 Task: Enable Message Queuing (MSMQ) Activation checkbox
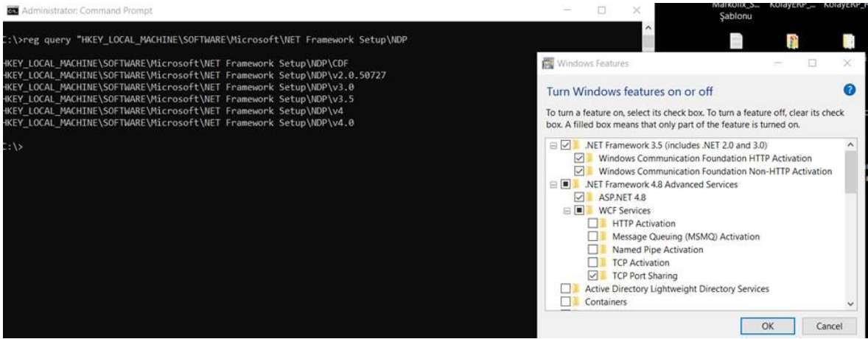tap(593, 237)
